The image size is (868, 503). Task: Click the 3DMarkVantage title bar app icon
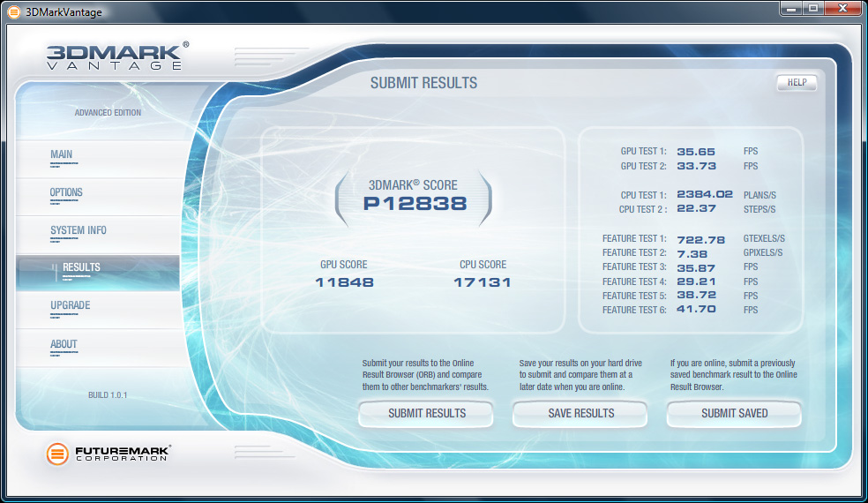point(14,11)
